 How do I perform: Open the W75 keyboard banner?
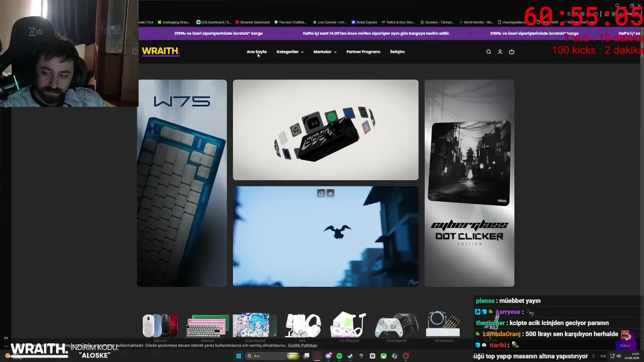point(182,183)
